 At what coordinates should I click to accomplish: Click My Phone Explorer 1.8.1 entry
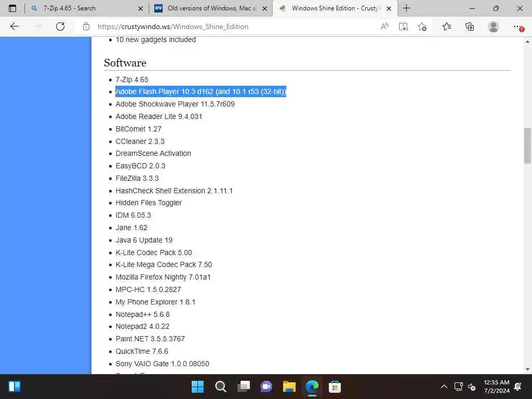pyautogui.click(x=155, y=302)
